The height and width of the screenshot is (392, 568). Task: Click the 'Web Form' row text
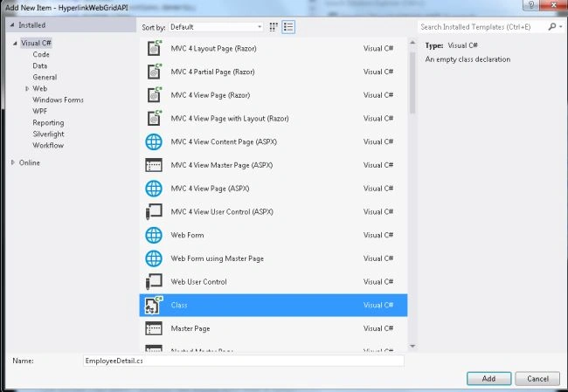(187, 235)
